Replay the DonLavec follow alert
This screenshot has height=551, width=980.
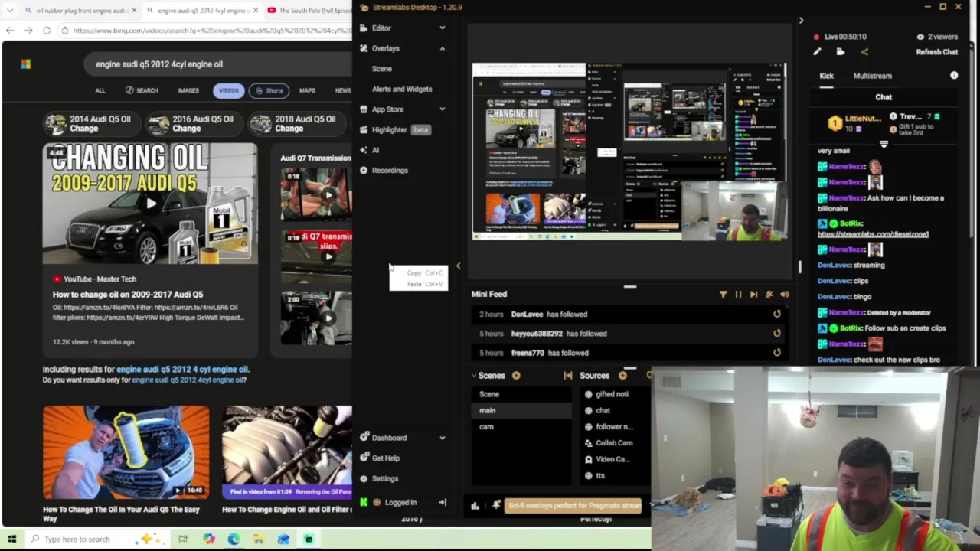[777, 314]
